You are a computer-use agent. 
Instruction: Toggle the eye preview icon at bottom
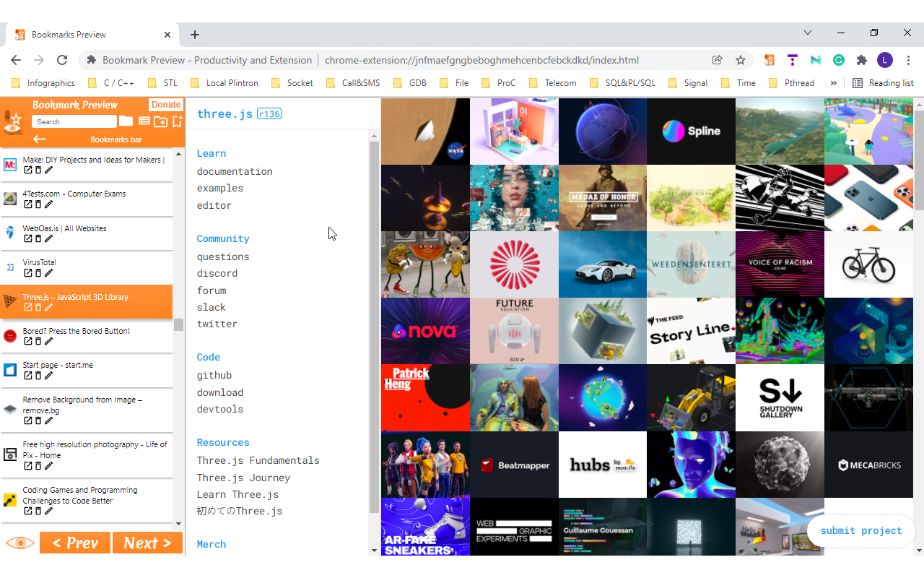(19, 543)
